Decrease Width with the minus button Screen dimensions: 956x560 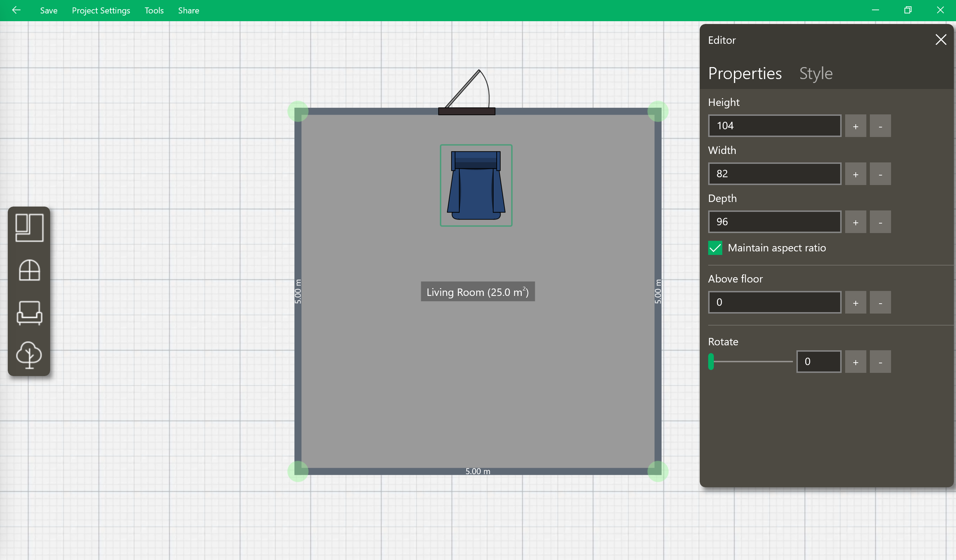[x=880, y=174]
